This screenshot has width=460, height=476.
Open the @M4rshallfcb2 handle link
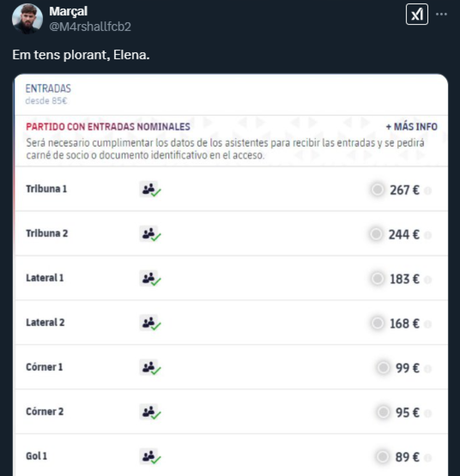point(90,26)
